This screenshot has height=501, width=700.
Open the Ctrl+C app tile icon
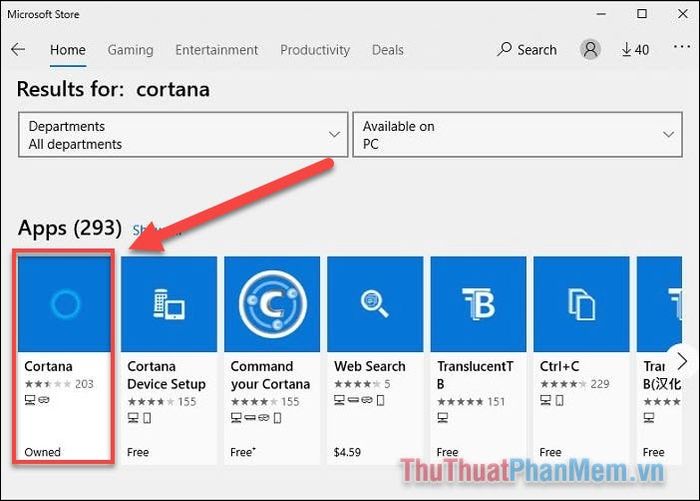click(x=581, y=304)
